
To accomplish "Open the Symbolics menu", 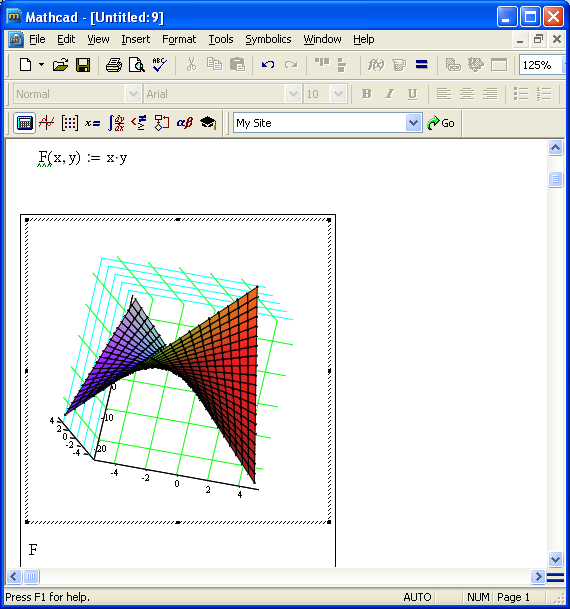I will (x=268, y=39).
